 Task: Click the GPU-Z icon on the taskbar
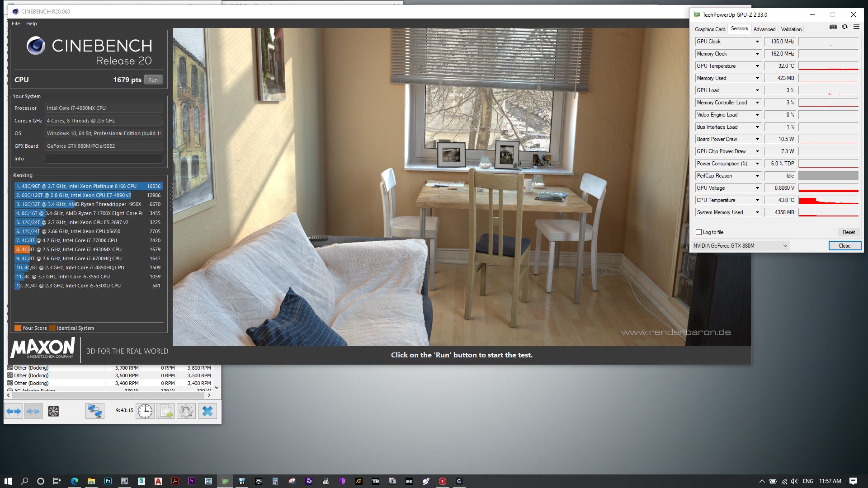coord(225,481)
